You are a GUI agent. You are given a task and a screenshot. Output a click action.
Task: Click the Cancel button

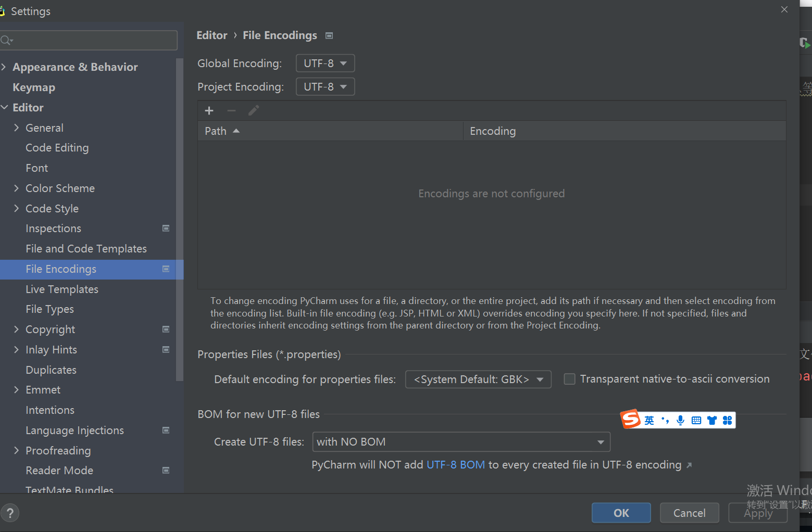coord(689,513)
